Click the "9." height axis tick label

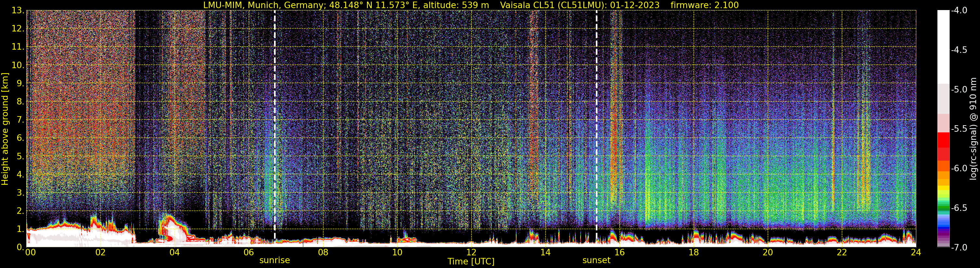(x=20, y=83)
